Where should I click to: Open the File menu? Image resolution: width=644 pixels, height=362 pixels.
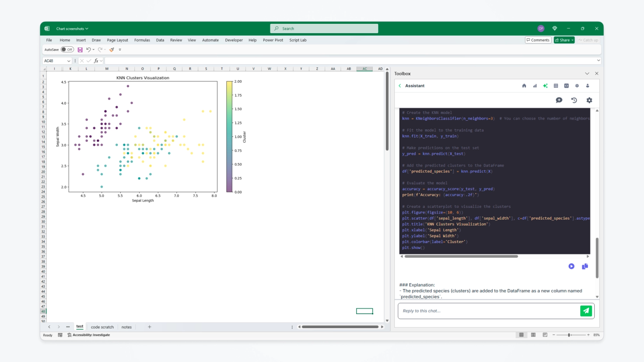pyautogui.click(x=49, y=40)
